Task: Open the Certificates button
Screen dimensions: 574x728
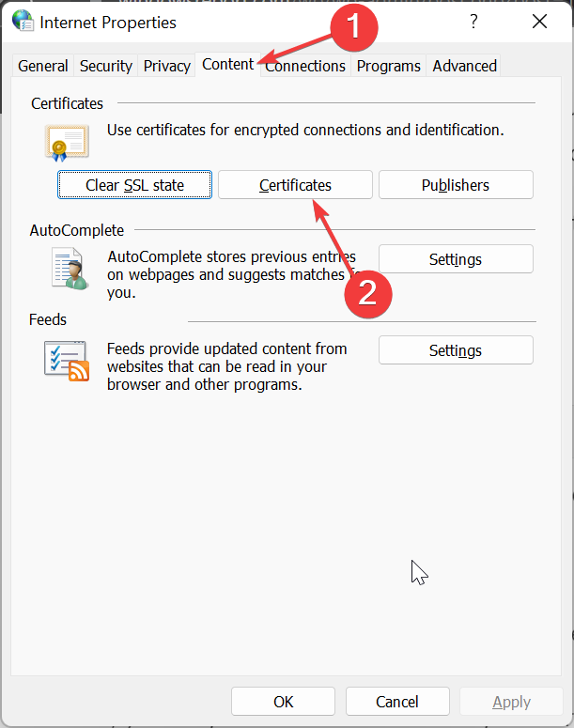Action: [x=295, y=185]
